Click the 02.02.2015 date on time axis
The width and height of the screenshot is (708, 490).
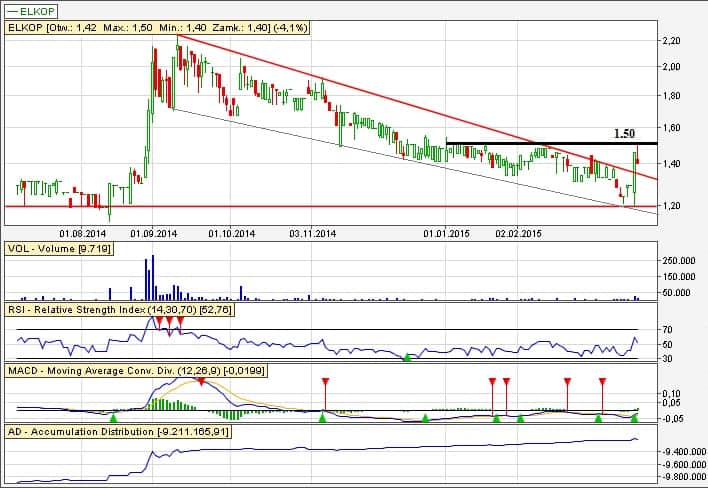coord(519,232)
